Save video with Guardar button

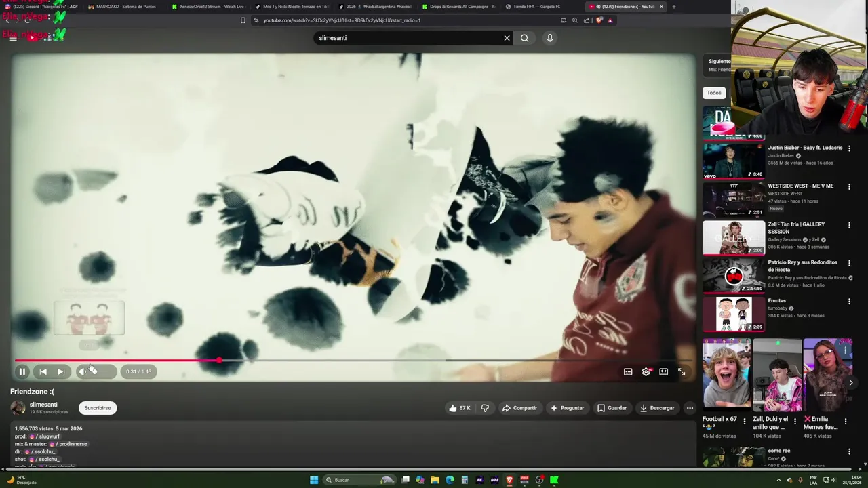612,408
